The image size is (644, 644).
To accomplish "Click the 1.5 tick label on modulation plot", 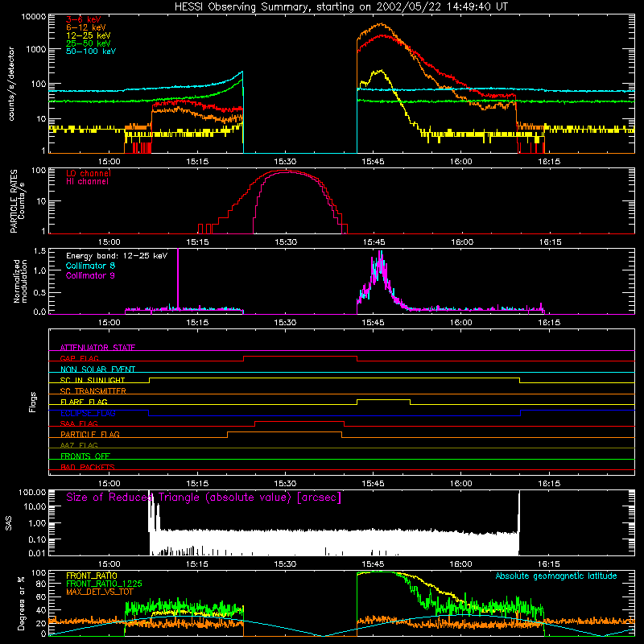I will pyautogui.click(x=39, y=250).
